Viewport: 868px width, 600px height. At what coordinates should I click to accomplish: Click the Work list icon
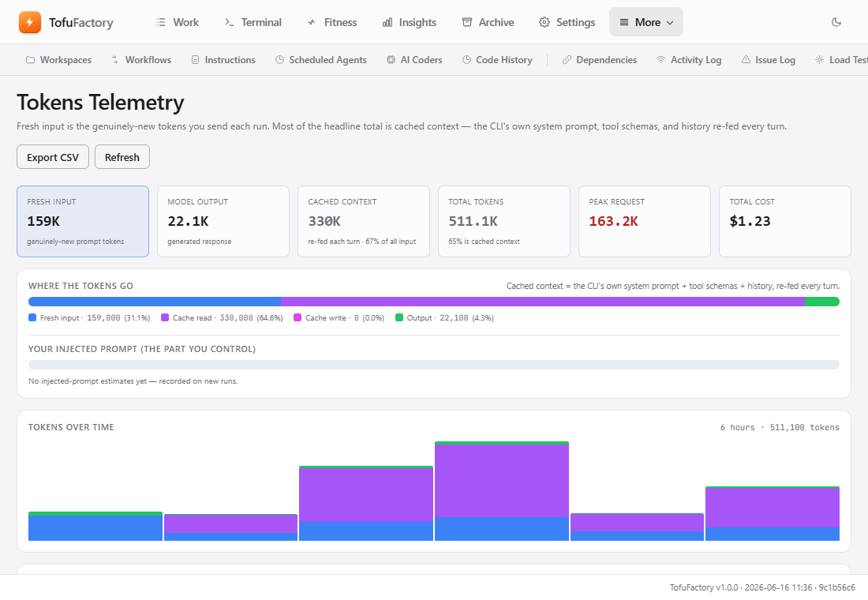161,22
